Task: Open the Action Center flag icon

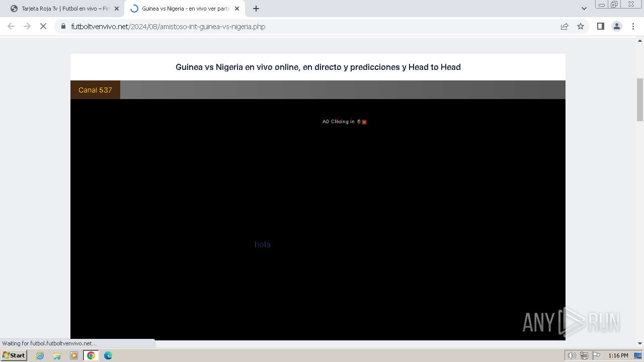Action: (x=596, y=355)
